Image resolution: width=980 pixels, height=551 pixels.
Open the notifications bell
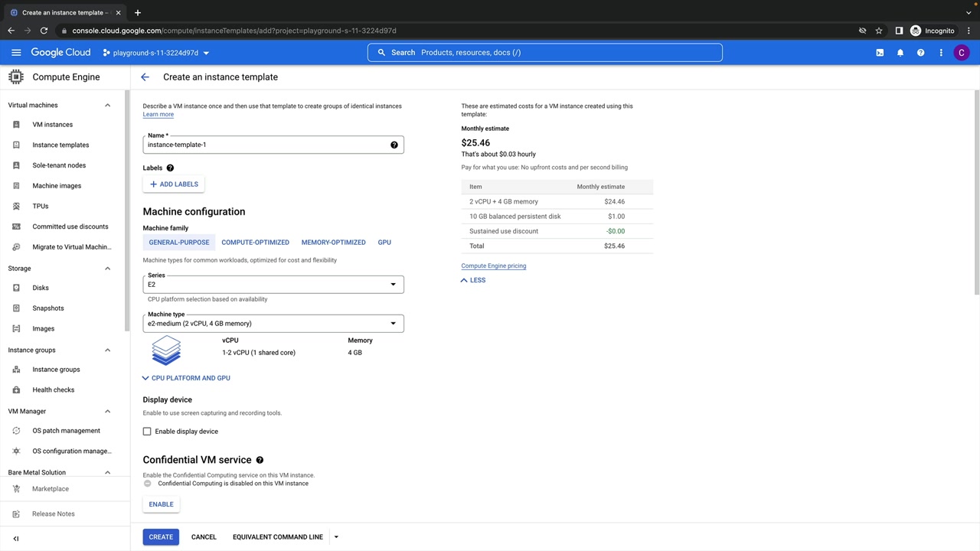[x=900, y=53]
